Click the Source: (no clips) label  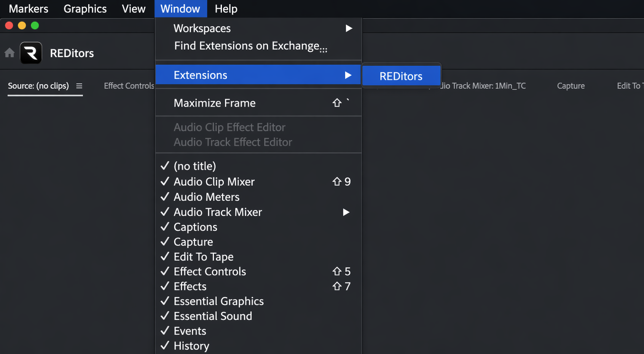(38, 86)
